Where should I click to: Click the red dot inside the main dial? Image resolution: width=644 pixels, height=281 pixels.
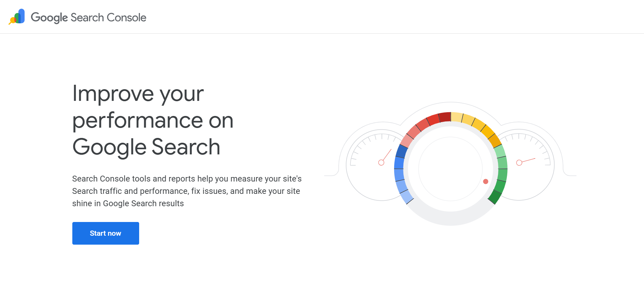486,181
